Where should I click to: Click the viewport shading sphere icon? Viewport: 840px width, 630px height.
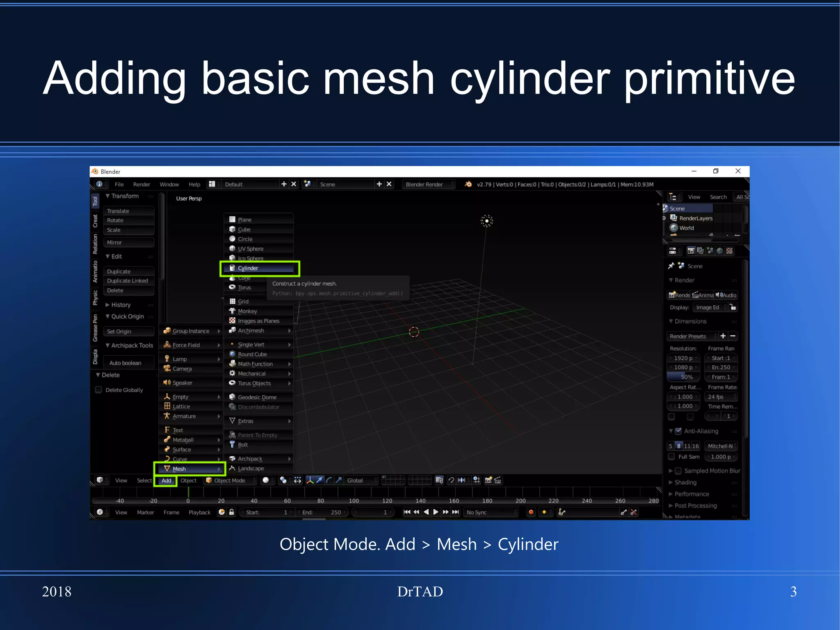266,480
